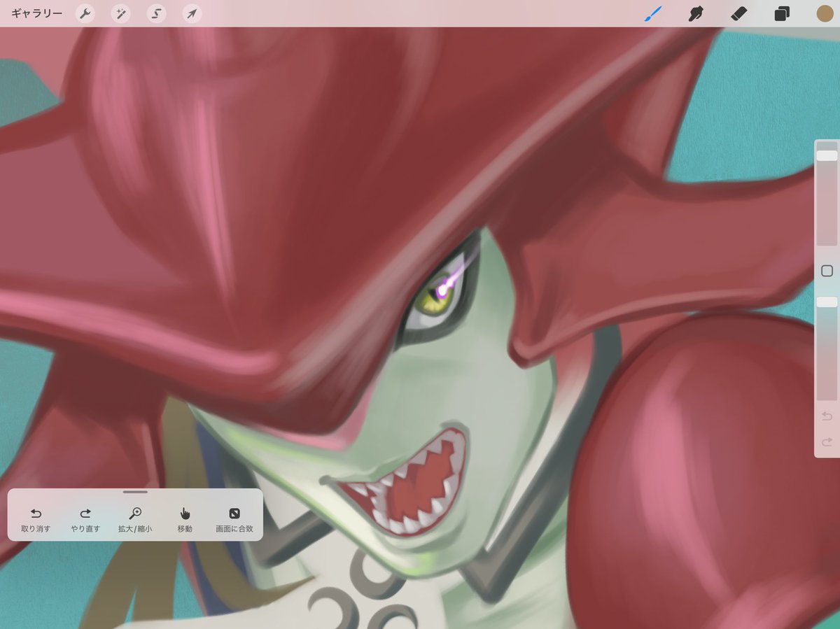Tap the sidebar undo arrow
The image size is (840, 629).
827,416
